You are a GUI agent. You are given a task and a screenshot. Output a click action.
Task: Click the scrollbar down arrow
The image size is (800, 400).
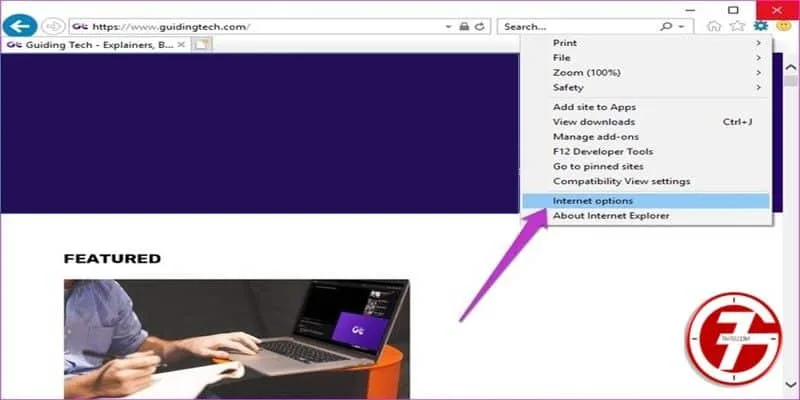791,384
